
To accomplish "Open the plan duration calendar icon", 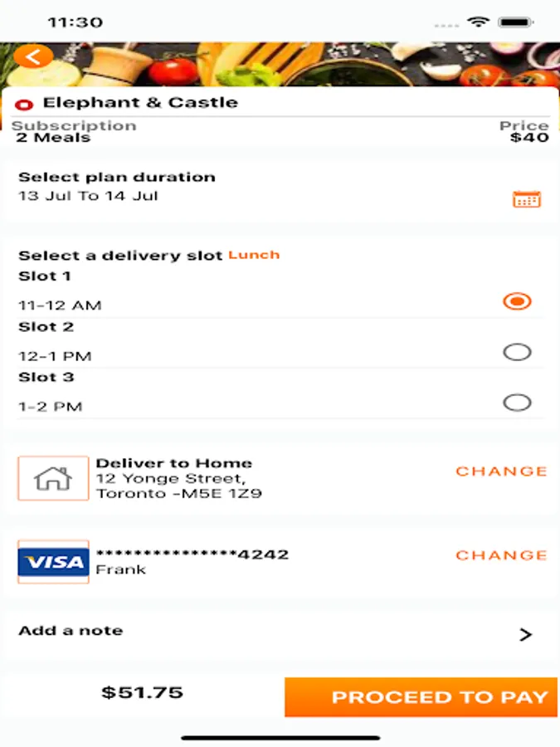I will point(527,199).
